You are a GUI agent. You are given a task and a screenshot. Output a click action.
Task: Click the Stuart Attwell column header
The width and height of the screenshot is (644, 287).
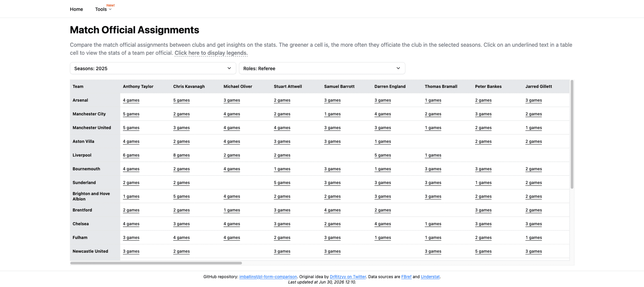pyautogui.click(x=288, y=86)
